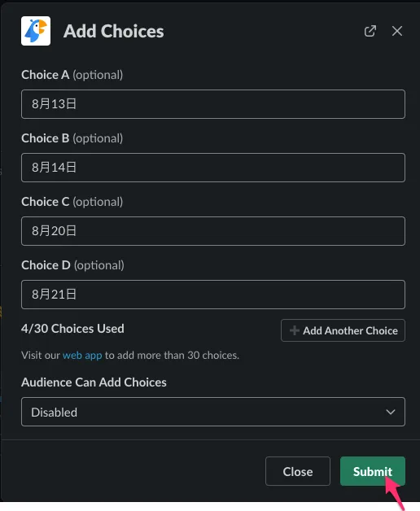Click the Polly parrot app icon
The image size is (420, 511).
coord(36,31)
